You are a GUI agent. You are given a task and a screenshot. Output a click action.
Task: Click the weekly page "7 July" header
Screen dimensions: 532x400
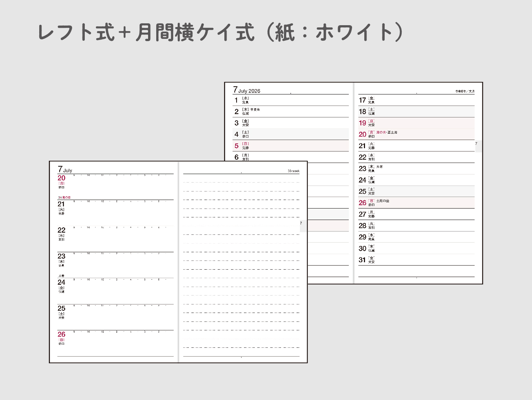tap(65, 170)
